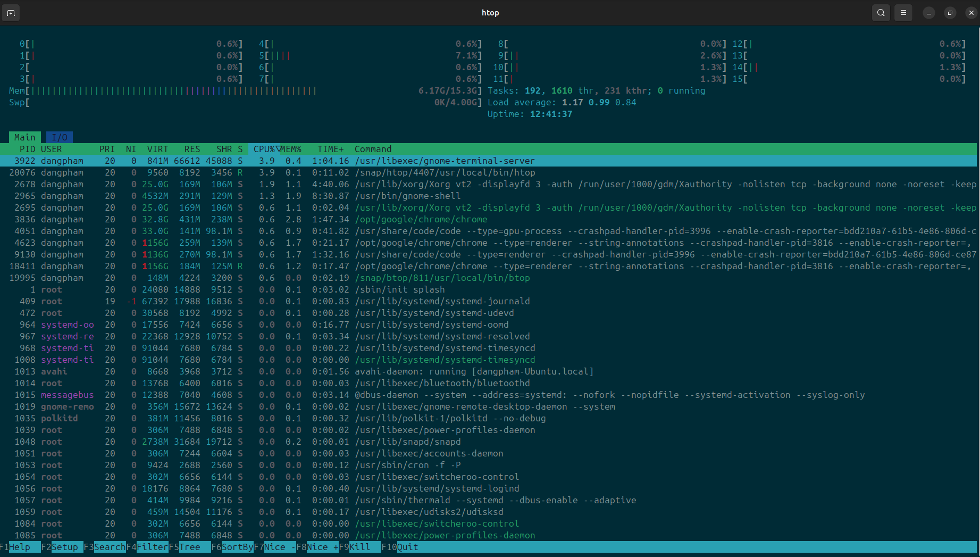Select PID 4051 code gpu-process row
980x557 pixels.
[488, 231]
